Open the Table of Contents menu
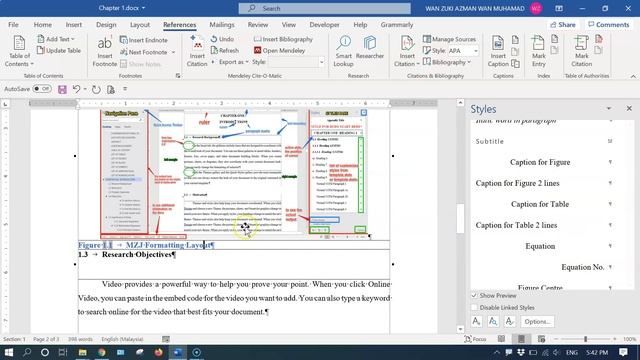The height and width of the screenshot is (360, 640). [x=19, y=51]
